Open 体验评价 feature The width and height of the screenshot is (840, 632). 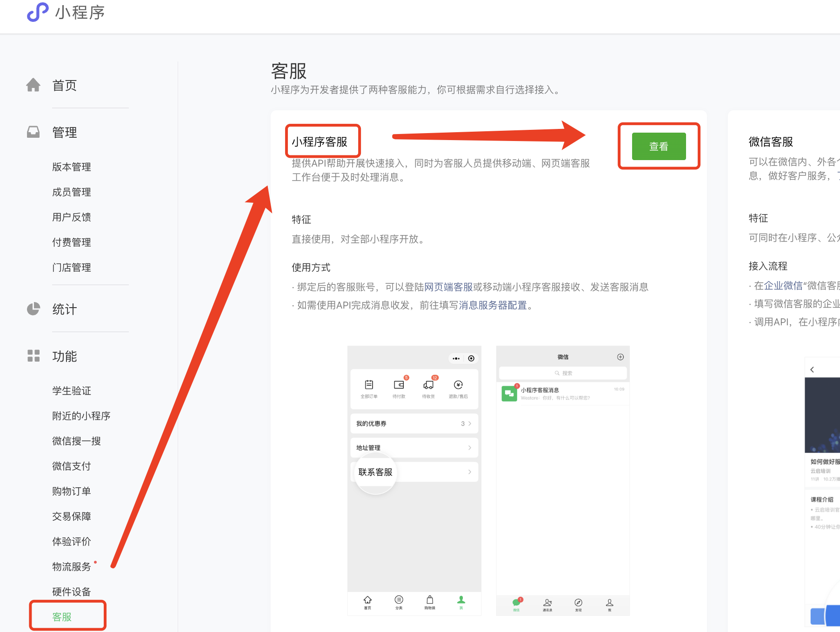[x=72, y=542]
